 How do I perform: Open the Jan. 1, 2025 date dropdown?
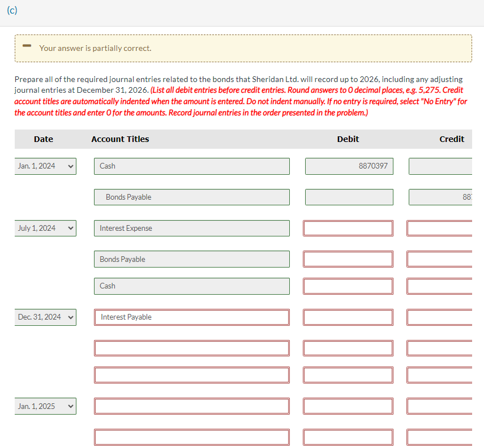(45, 406)
